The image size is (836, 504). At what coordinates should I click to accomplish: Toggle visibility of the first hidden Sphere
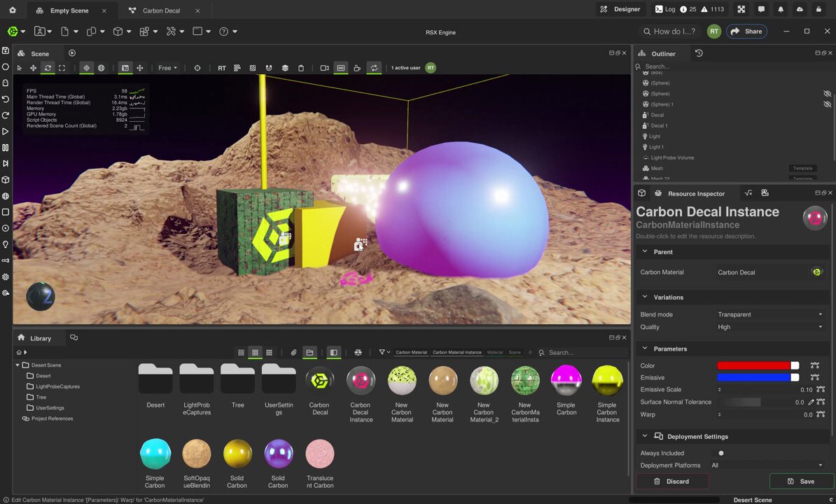pos(827,94)
